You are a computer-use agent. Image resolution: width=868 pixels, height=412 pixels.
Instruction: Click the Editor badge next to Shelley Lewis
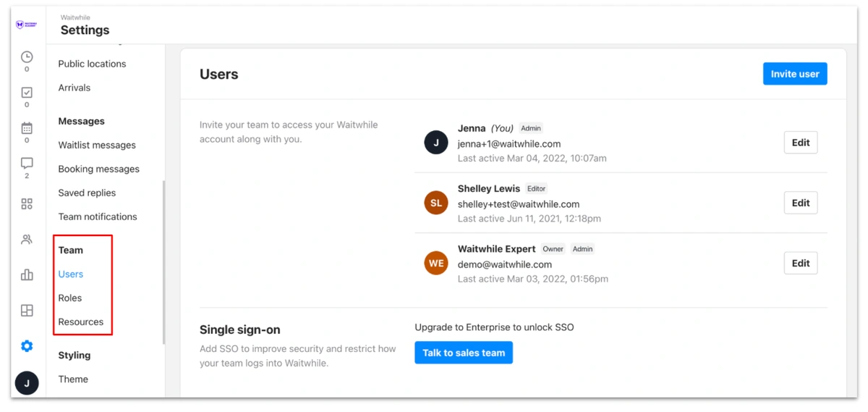click(x=536, y=188)
